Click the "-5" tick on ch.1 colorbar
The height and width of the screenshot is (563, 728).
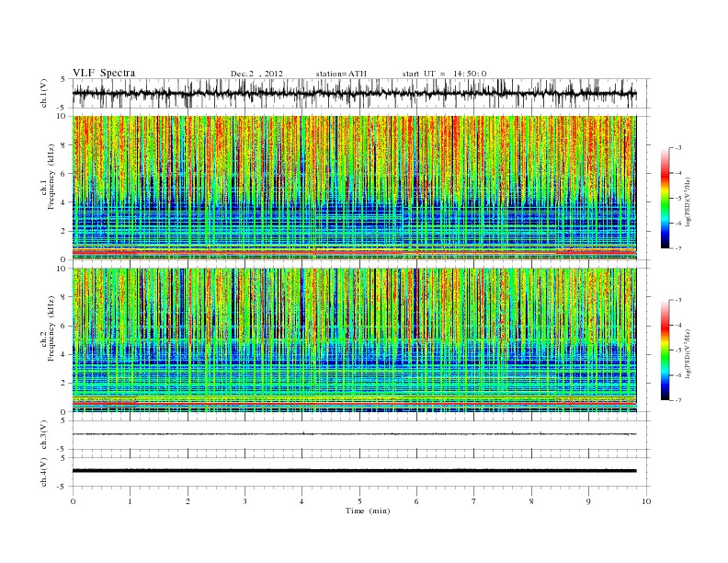(x=678, y=198)
